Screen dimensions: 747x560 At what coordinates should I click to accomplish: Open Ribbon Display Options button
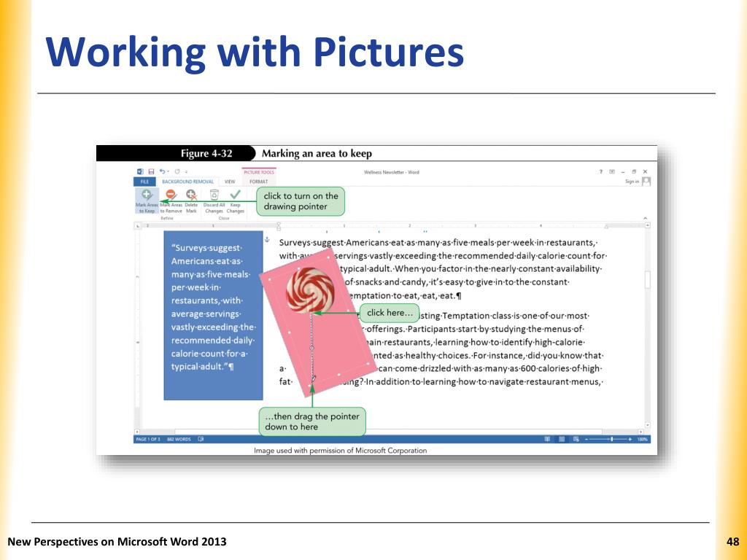coord(612,171)
